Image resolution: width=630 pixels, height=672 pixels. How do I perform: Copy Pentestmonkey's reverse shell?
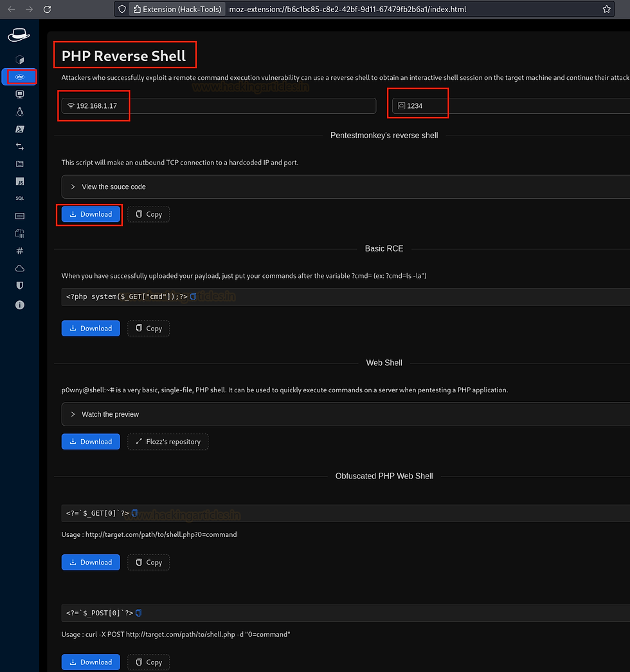click(148, 214)
